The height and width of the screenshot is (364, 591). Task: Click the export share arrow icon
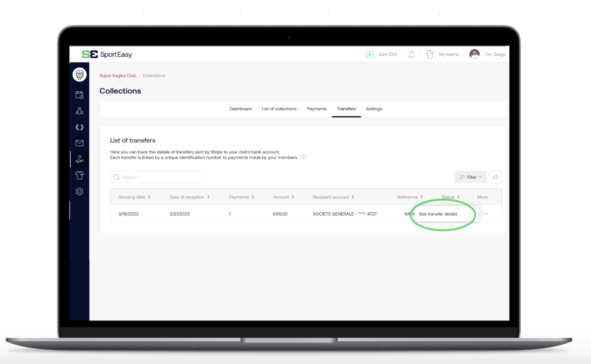[495, 177]
